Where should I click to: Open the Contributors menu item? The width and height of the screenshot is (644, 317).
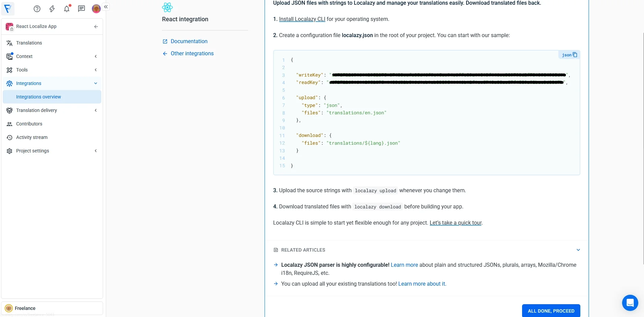pos(52,124)
